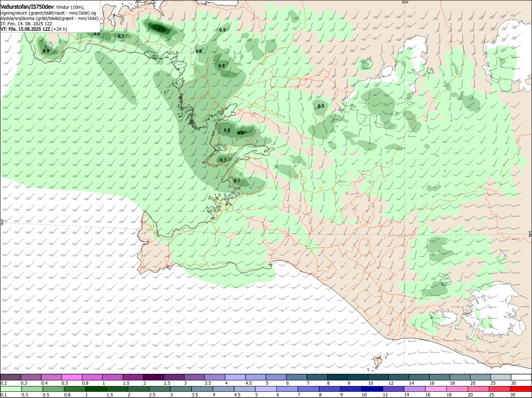532x398 pixels.
Task: Click the isolated 0.5 value in the central highlands
Action: coord(321,106)
